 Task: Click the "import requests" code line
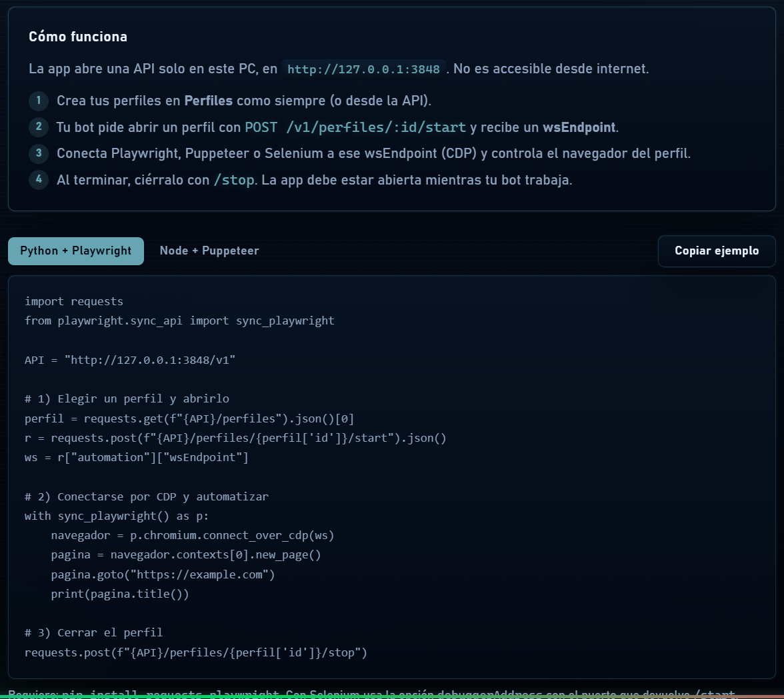coord(74,301)
